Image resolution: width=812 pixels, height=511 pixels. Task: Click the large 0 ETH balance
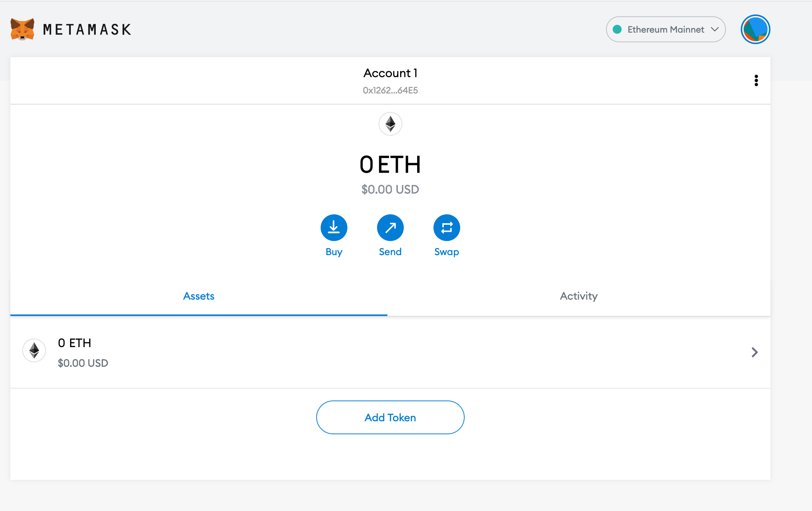coord(390,165)
